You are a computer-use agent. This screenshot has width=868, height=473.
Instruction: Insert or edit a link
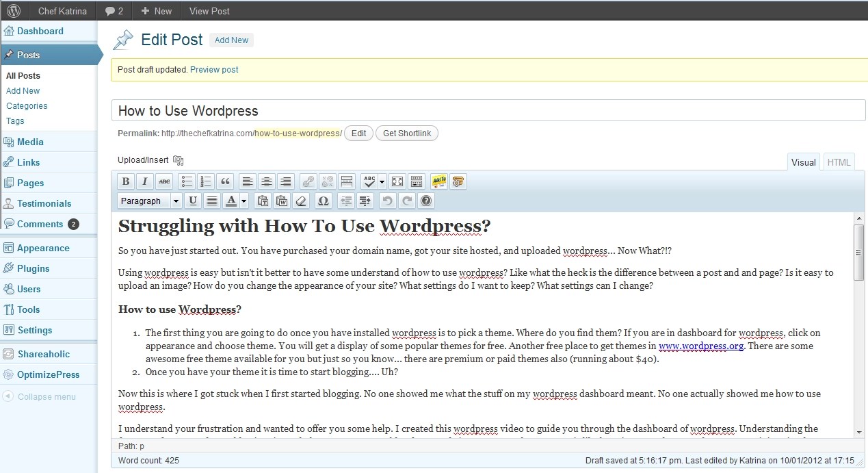[308, 181]
